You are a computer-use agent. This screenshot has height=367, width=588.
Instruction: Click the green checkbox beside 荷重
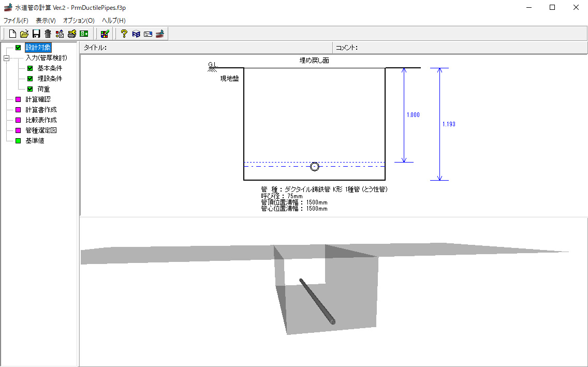coord(30,89)
